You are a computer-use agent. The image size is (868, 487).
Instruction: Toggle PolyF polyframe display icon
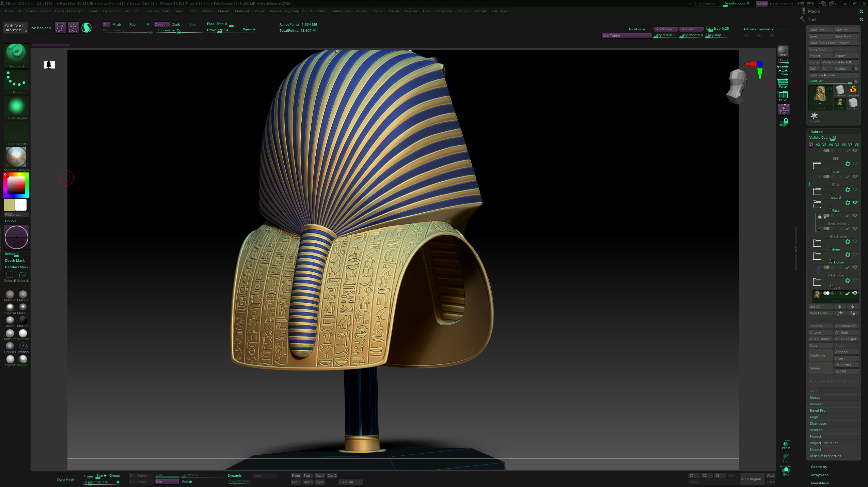[783, 97]
